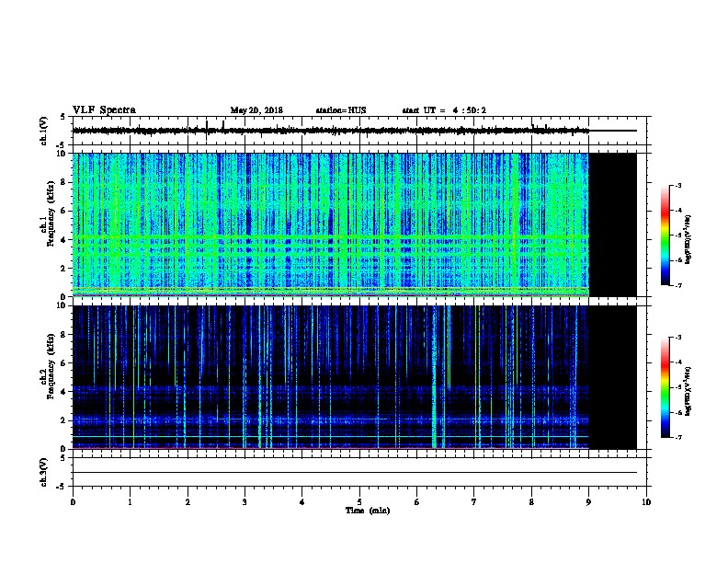Click the ch.1 colorbar 'log(PSD)' label
Image resolution: width=728 pixels, height=563 pixels.
(688, 239)
